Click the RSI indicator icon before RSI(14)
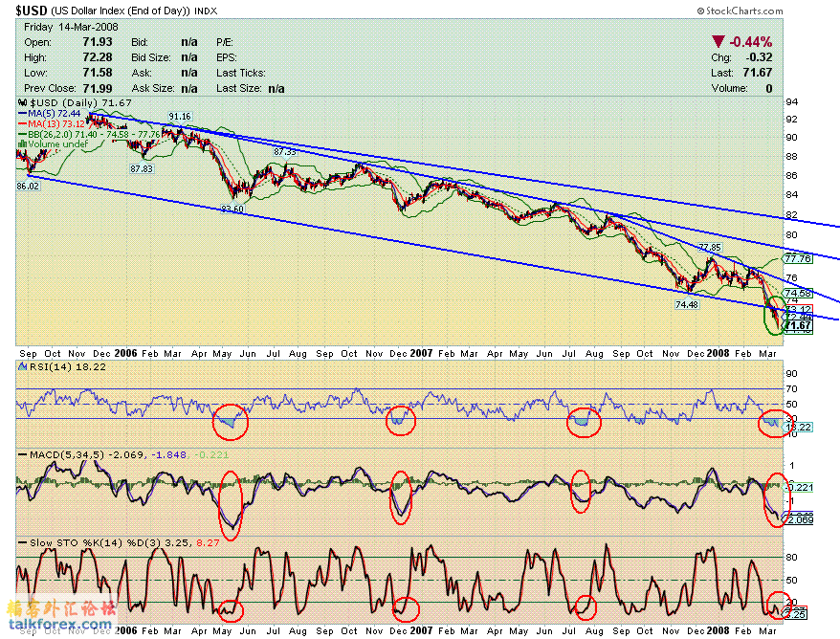Image resolution: width=840 pixels, height=639 pixels. click(22, 367)
